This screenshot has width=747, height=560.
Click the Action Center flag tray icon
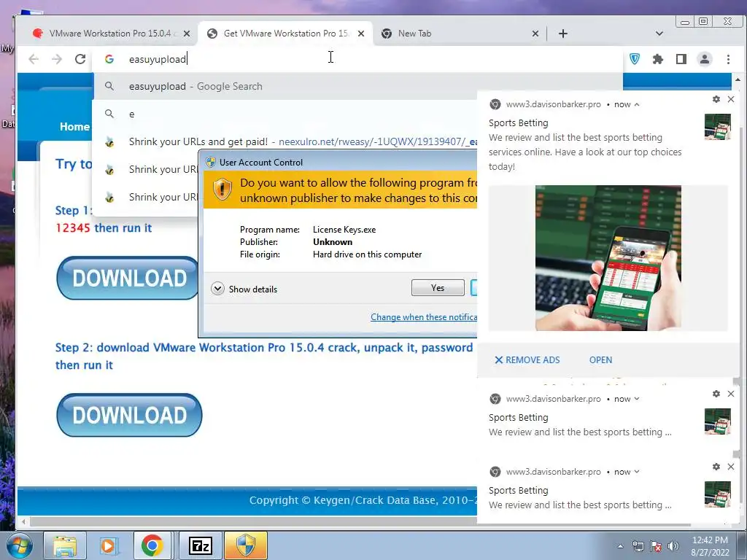pos(656,546)
